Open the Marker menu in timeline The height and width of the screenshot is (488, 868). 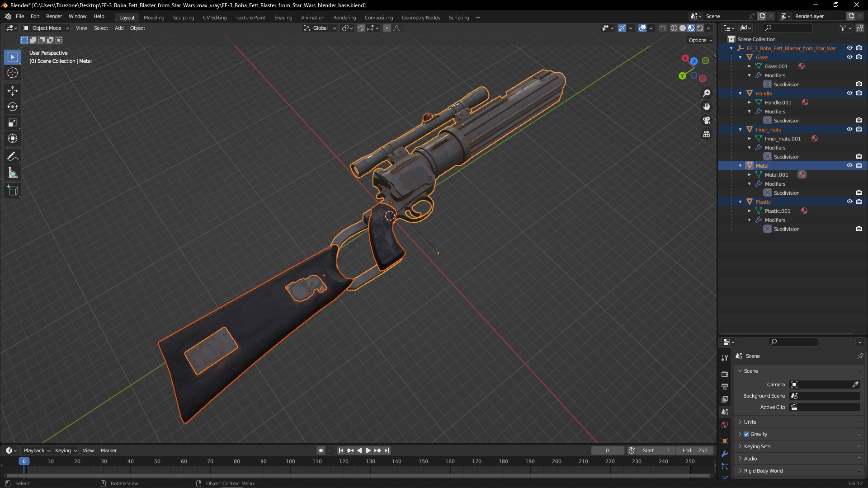coord(108,450)
